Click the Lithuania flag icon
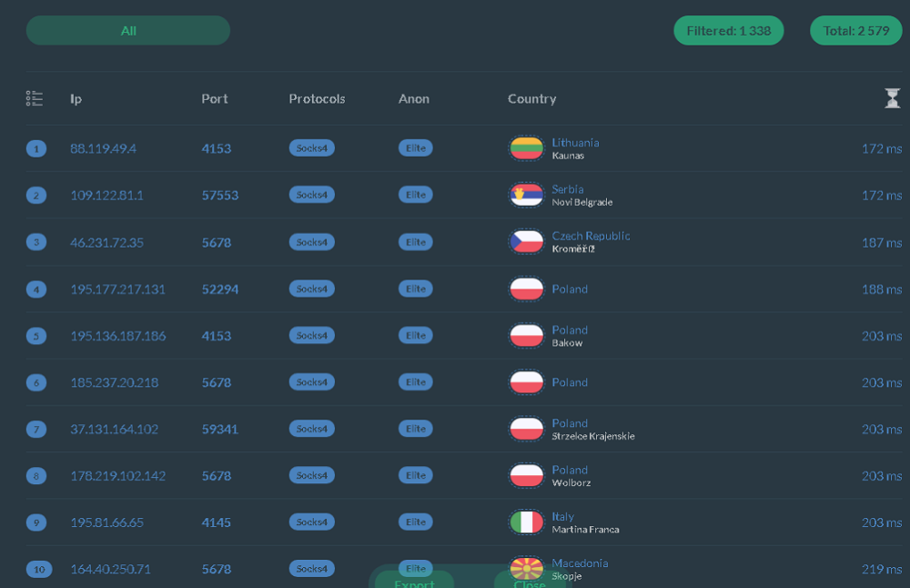 pyautogui.click(x=526, y=148)
